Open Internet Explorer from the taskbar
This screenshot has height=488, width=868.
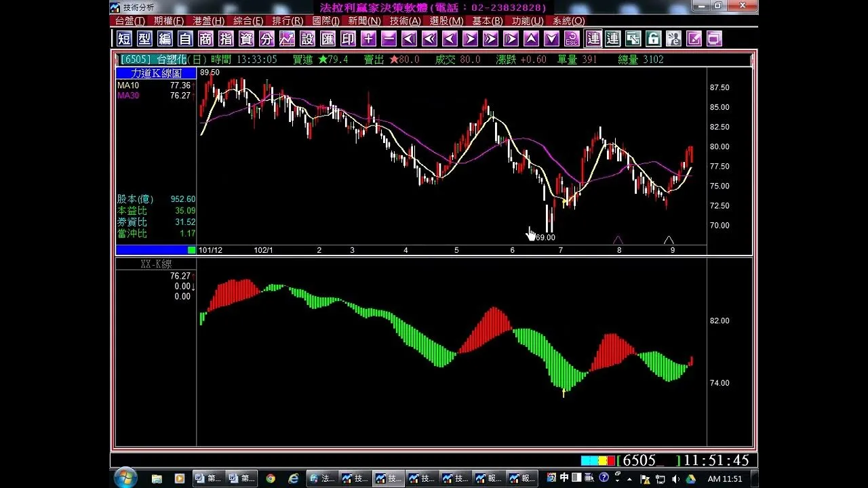coord(293,479)
